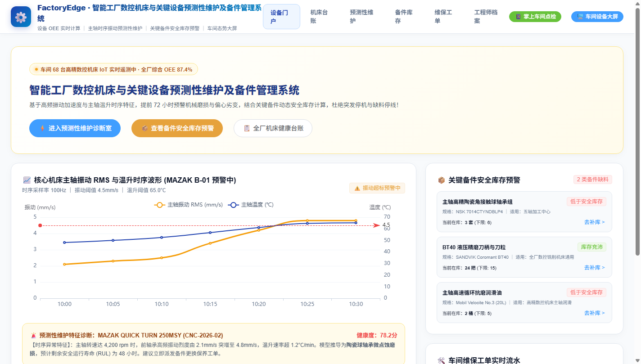Click the 库存充沛 tag on BT40 card

pos(592,247)
